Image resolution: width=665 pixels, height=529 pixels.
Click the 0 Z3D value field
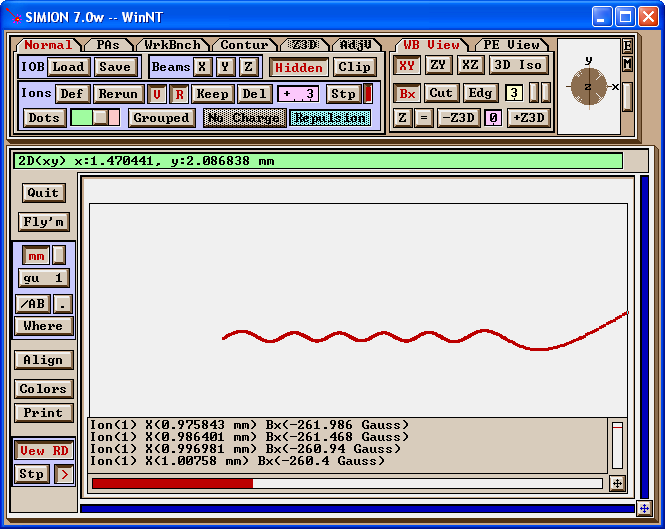tap(493, 118)
